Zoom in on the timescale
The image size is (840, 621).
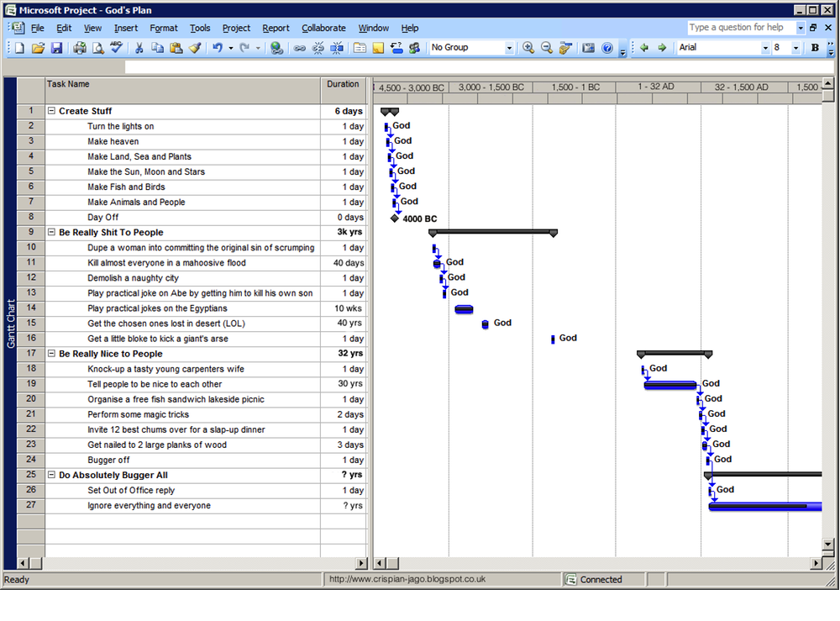528,48
